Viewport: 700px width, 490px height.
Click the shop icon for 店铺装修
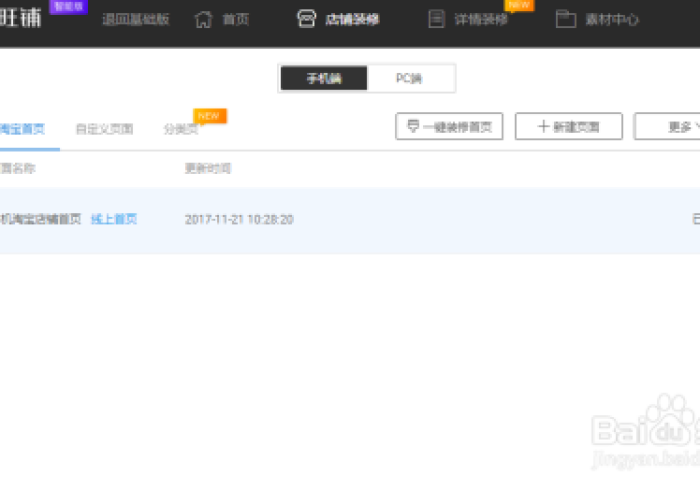(x=307, y=19)
